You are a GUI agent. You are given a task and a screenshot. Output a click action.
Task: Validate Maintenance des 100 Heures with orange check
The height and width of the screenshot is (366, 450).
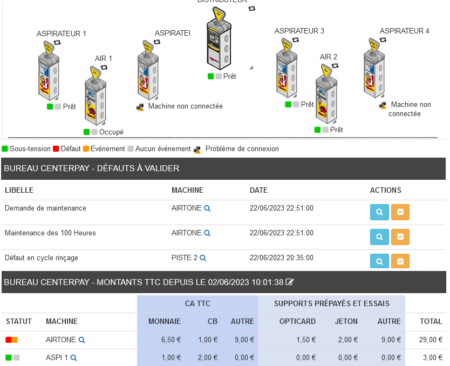[400, 237]
